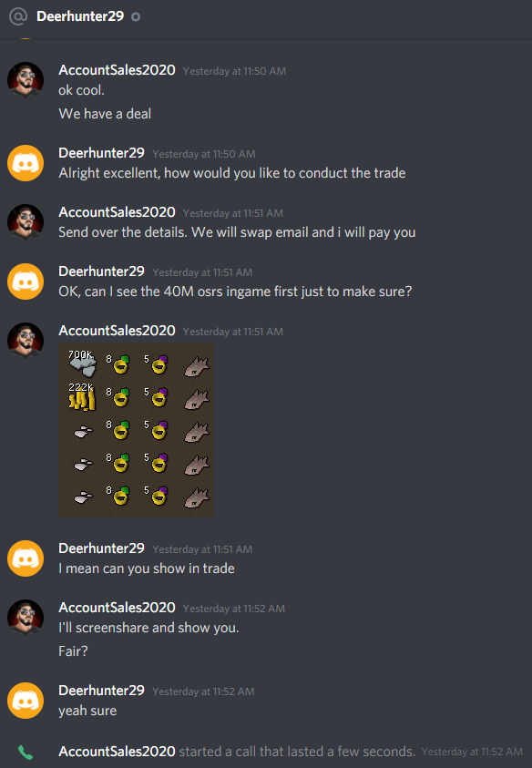
Task: Click Deerhunter29's orange Discord avatar at 11:50 AM
Action: tap(26, 163)
